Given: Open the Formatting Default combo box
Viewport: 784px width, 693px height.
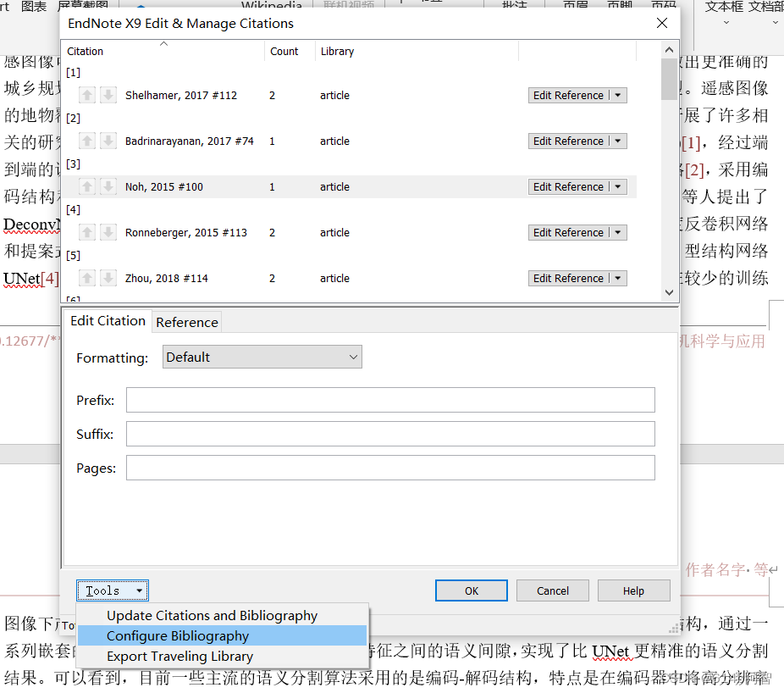Looking at the screenshot, I should (262, 358).
